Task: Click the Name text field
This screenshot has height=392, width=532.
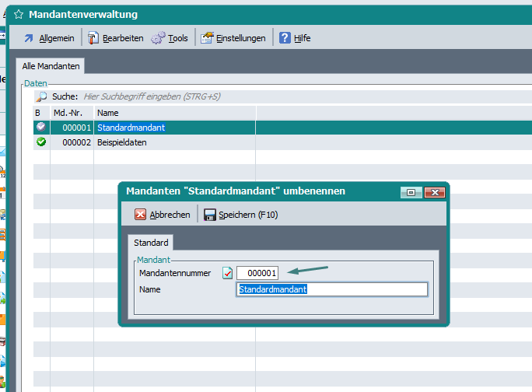Action: (331, 289)
